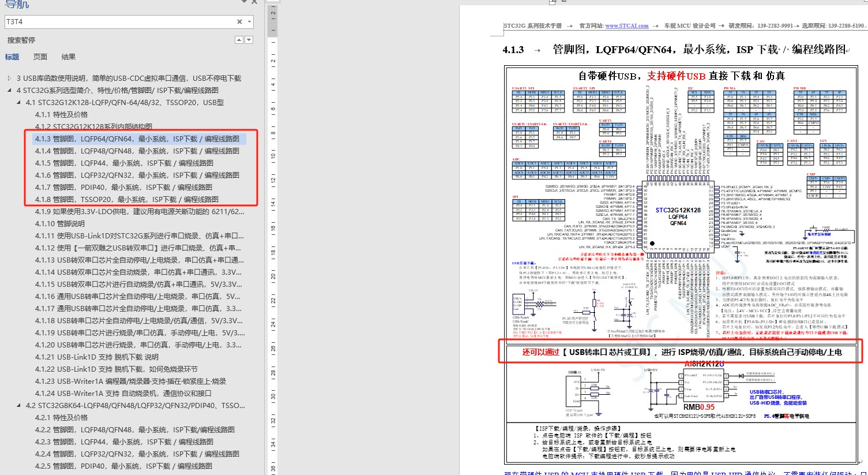The width and height of the screenshot is (868, 475).
Task: Open 4.1.13 USB转双串口芯片 heading
Action: point(139,260)
